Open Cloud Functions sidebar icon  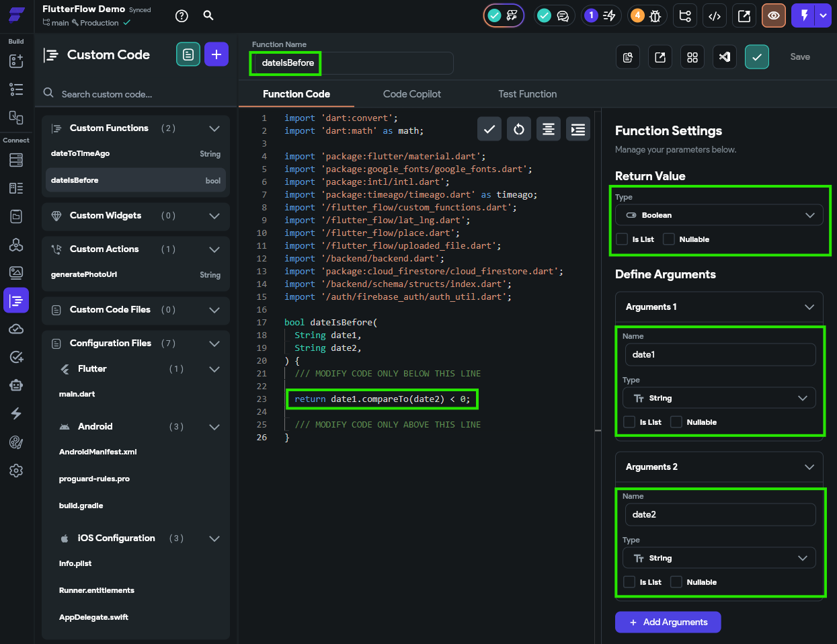click(16, 329)
